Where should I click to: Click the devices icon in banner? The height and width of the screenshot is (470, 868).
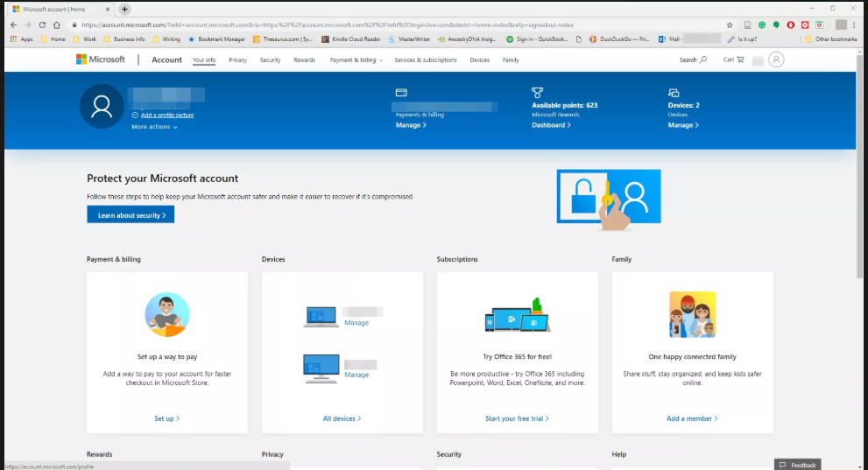coord(674,93)
